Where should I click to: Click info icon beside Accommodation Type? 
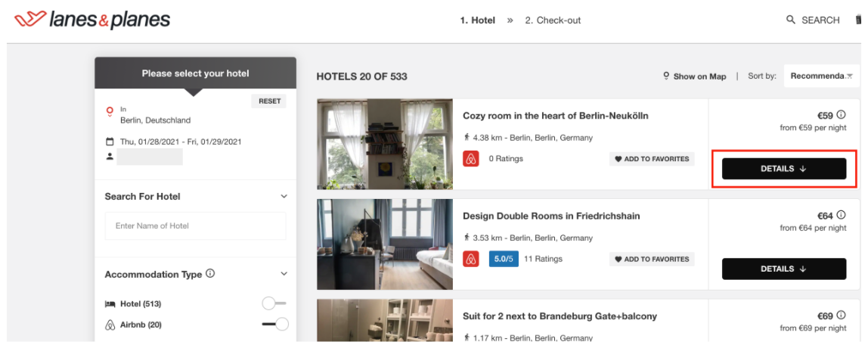[209, 274]
